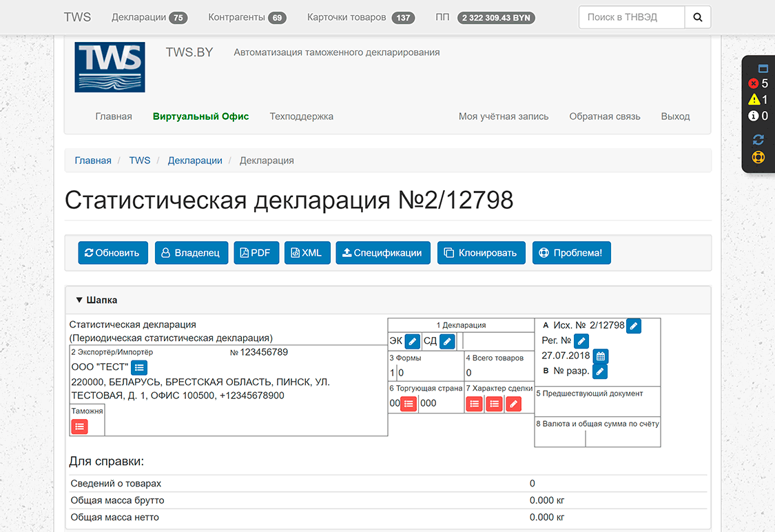This screenshot has width=775, height=532.
Task: Open list for Торгующая страна
Action: coord(409,404)
